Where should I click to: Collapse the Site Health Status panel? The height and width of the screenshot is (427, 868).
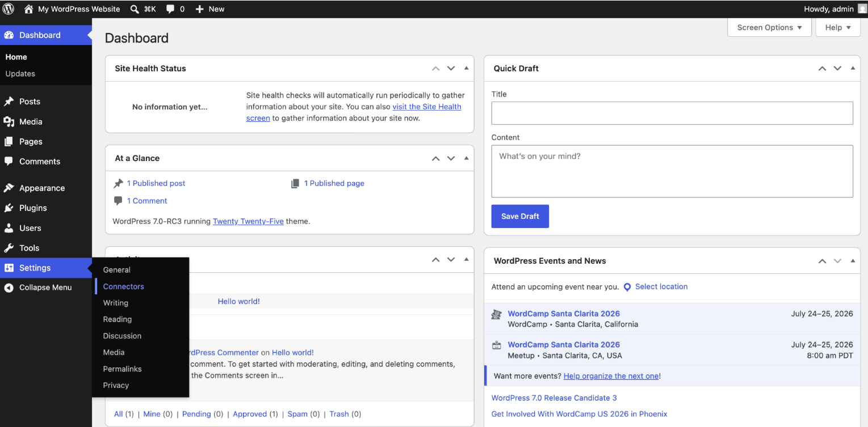[466, 68]
